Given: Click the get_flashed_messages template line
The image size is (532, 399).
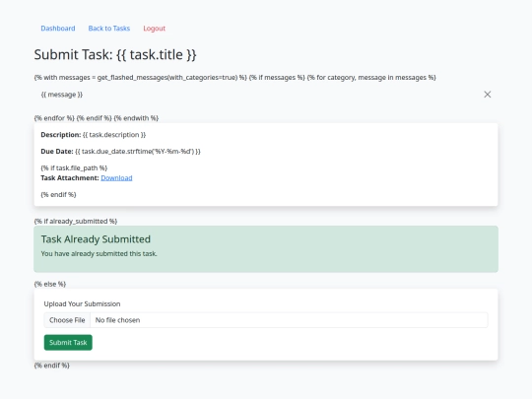Looking at the screenshot, I should [x=234, y=78].
